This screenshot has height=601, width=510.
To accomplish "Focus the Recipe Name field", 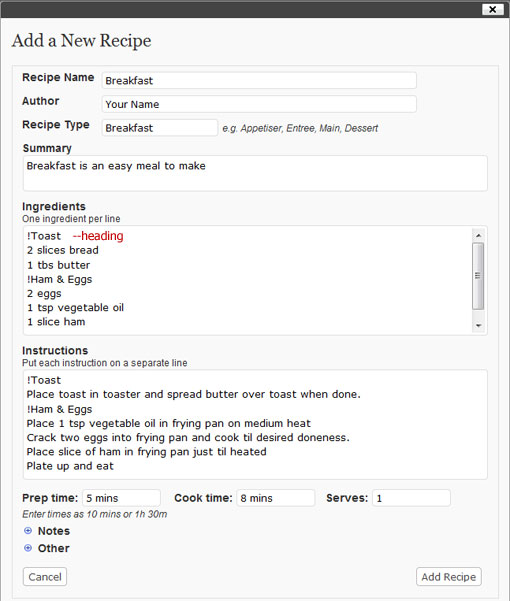I will pos(259,80).
